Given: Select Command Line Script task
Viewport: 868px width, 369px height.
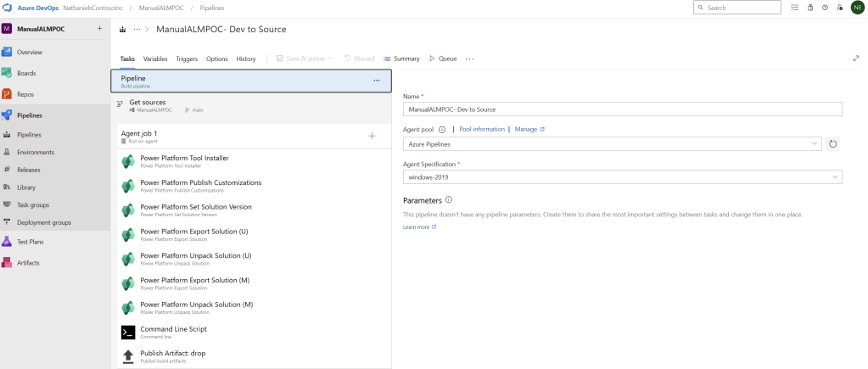Looking at the screenshot, I should click(x=254, y=332).
